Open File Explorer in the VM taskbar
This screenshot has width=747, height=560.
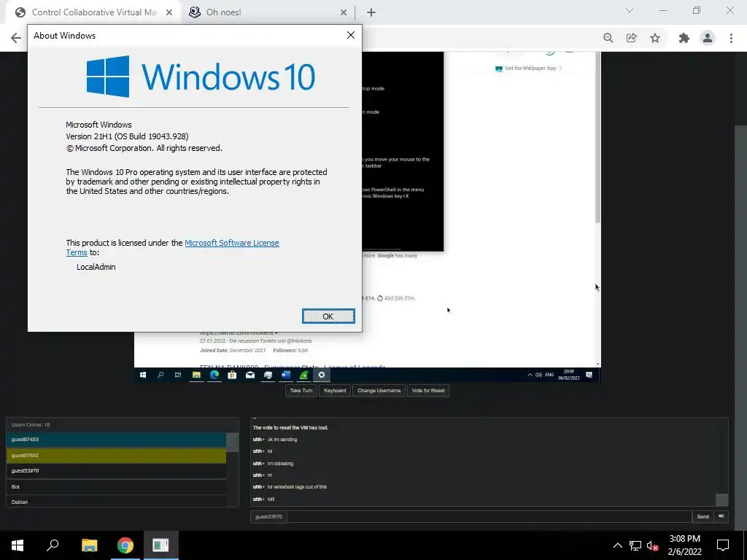click(x=196, y=375)
